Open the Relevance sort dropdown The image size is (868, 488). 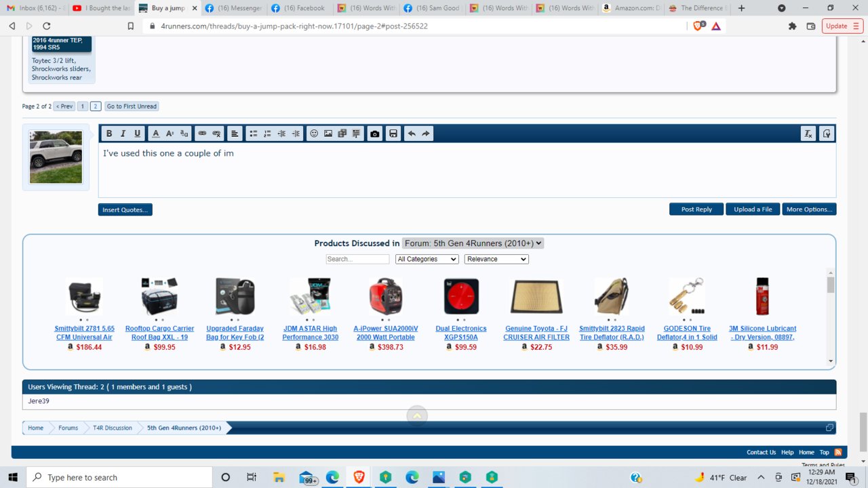pyautogui.click(x=496, y=259)
